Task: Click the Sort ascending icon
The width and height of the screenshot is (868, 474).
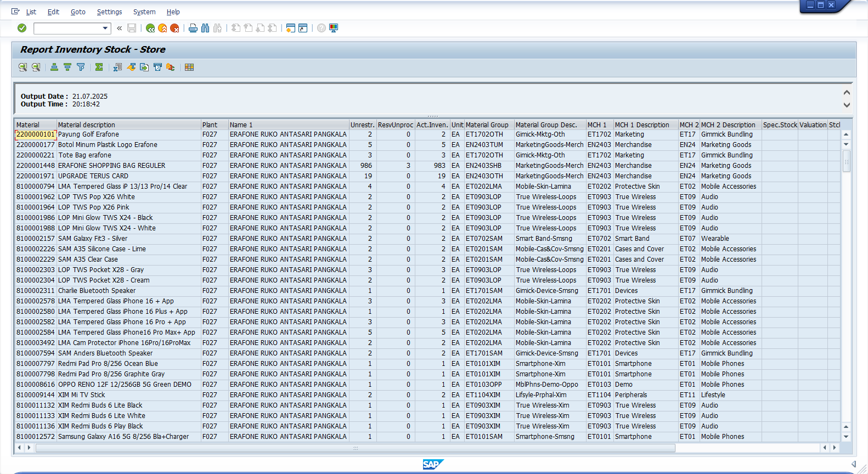Action: point(54,67)
